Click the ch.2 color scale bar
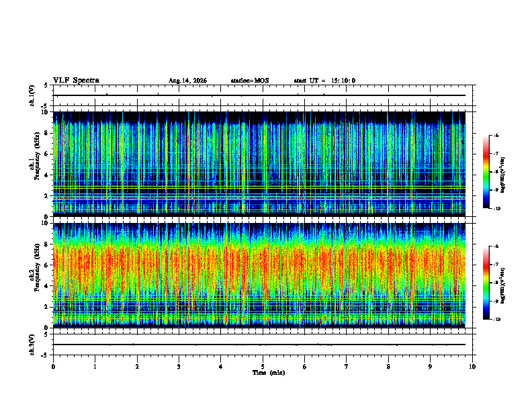 coord(486,283)
